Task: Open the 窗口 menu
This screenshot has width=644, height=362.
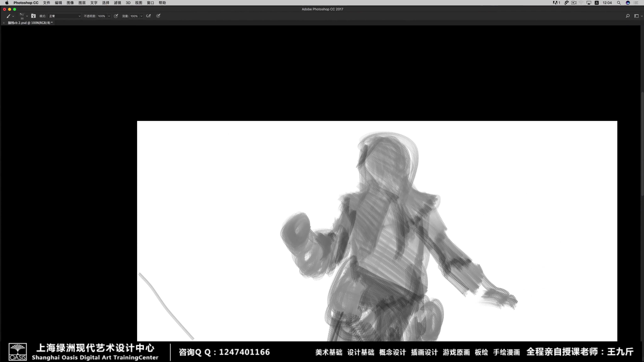Action: tap(150, 3)
